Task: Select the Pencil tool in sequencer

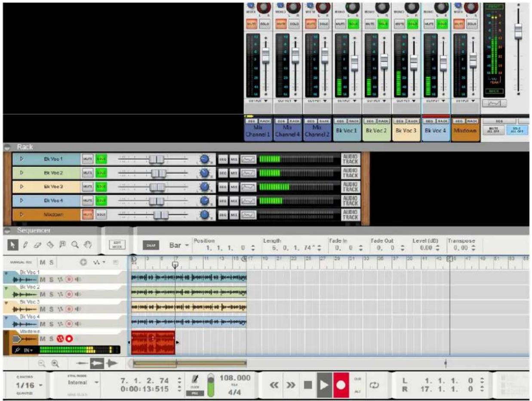Action: coord(25,245)
